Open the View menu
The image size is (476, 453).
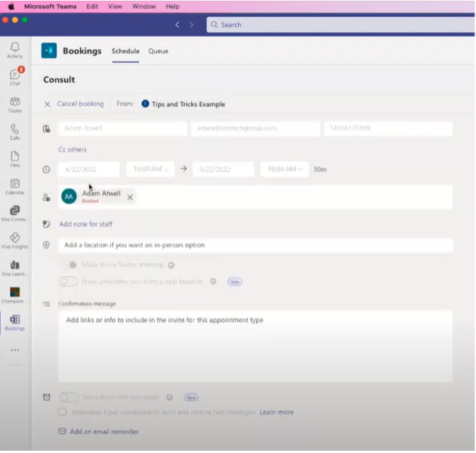pyautogui.click(x=115, y=6)
